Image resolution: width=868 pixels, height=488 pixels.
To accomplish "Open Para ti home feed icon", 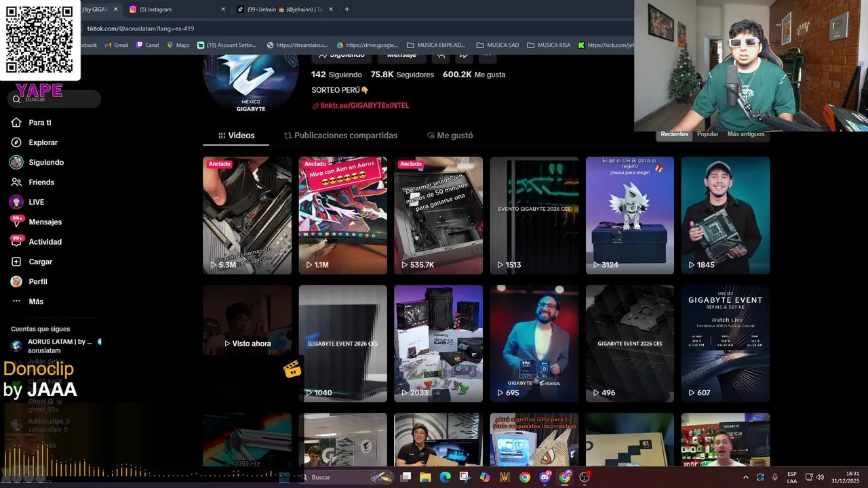I will point(16,123).
